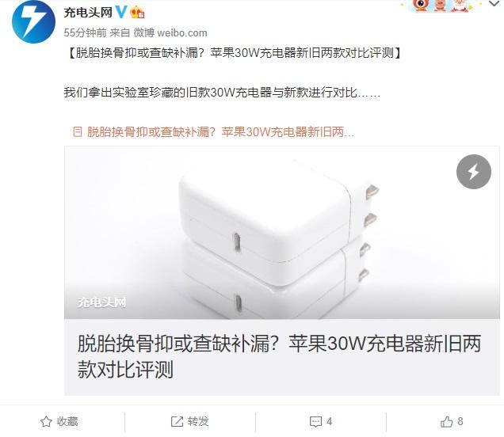Screen dimensions: 504x437
Task: Expand the post options chevron
Action: click(x=494, y=4)
